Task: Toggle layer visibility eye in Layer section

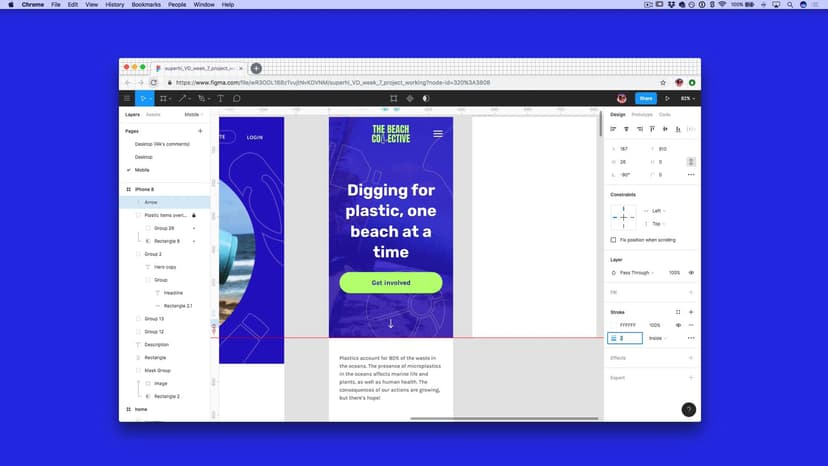Action: [x=690, y=272]
